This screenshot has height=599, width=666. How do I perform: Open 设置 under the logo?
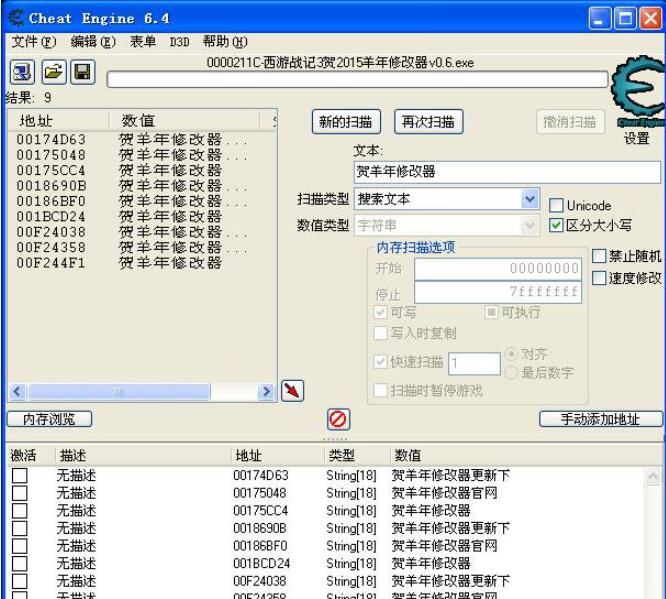pos(636,138)
